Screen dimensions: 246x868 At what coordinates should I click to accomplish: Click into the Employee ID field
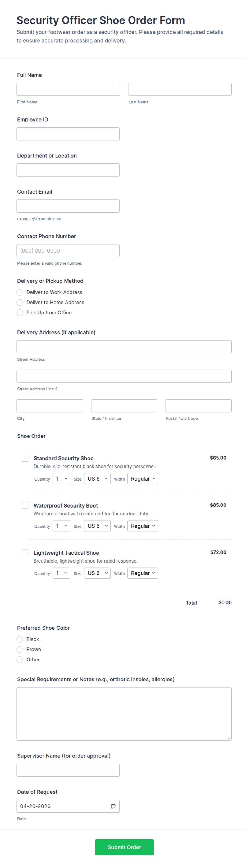coord(68,134)
